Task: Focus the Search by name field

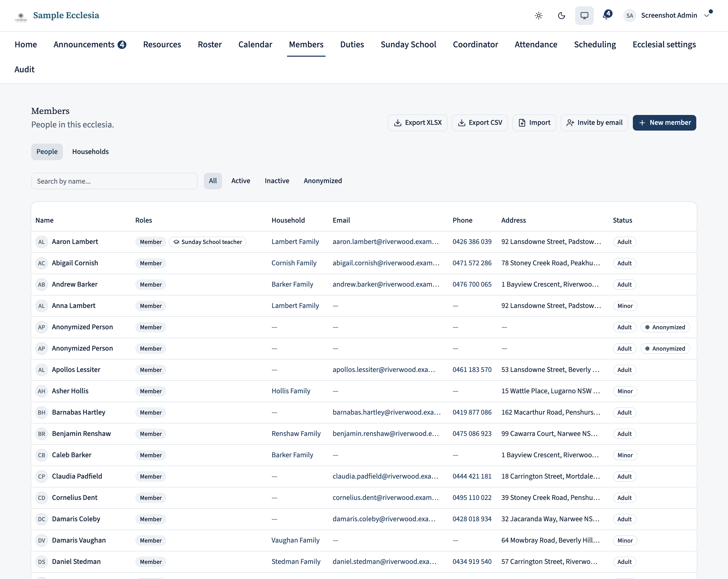Action: pos(114,181)
